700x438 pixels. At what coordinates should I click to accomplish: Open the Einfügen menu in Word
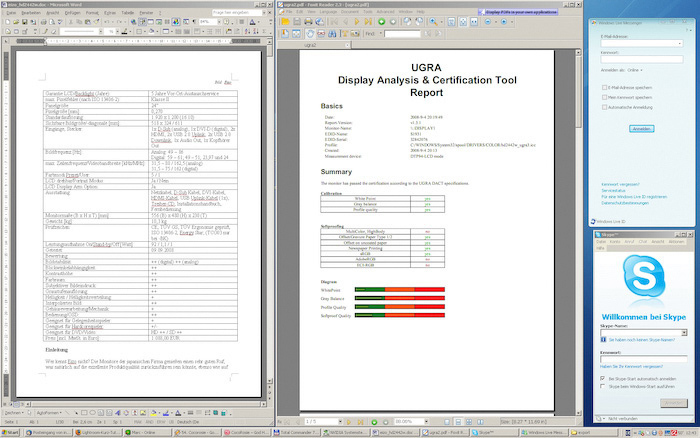(72, 13)
